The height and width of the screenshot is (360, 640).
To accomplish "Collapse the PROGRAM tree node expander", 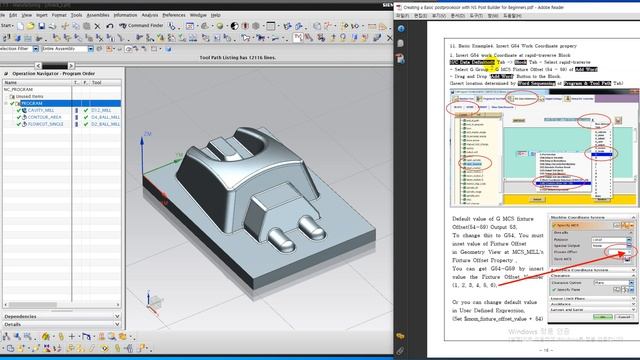I will coord(6,103).
